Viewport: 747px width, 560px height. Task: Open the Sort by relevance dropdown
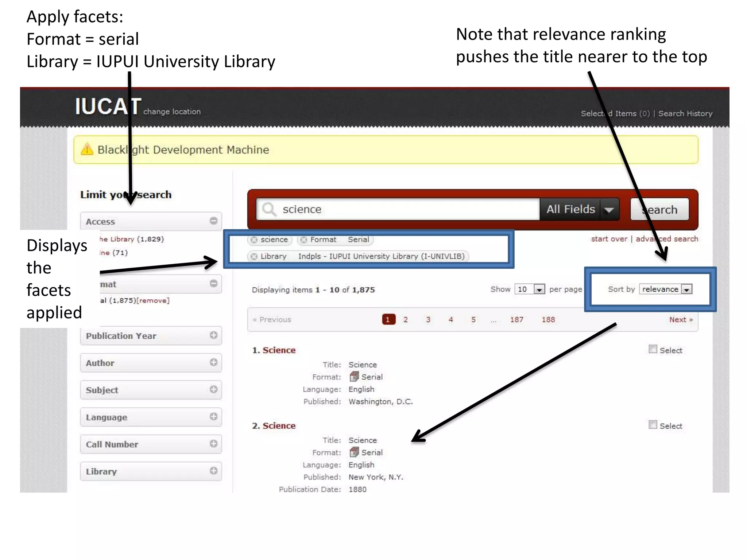[x=666, y=289]
